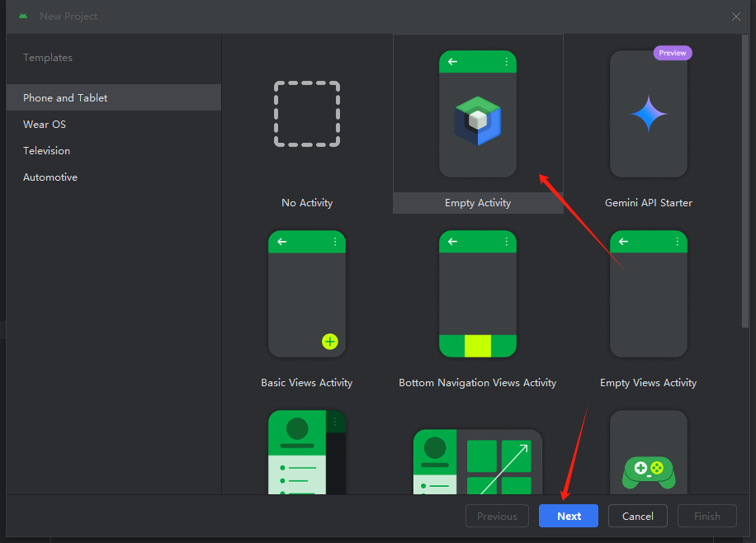
Task: Click the purple Preview badge
Action: (x=673, y=53)
